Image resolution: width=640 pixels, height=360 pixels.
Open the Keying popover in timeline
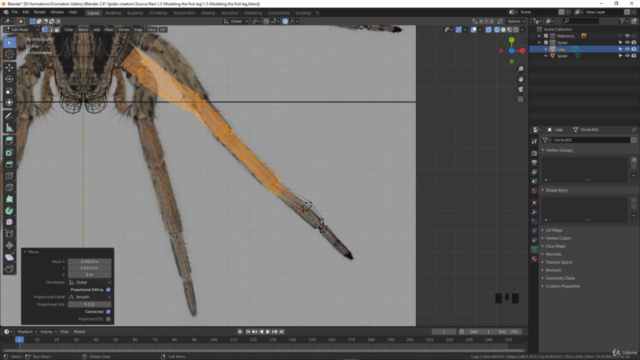pos(48,332)
